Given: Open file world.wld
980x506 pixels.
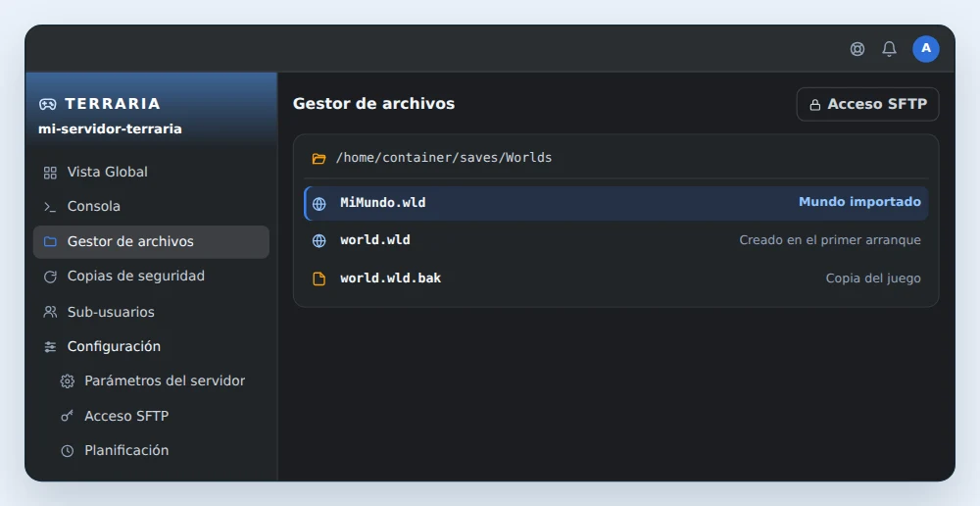Looking at the screenshot, I should [615, 240].
